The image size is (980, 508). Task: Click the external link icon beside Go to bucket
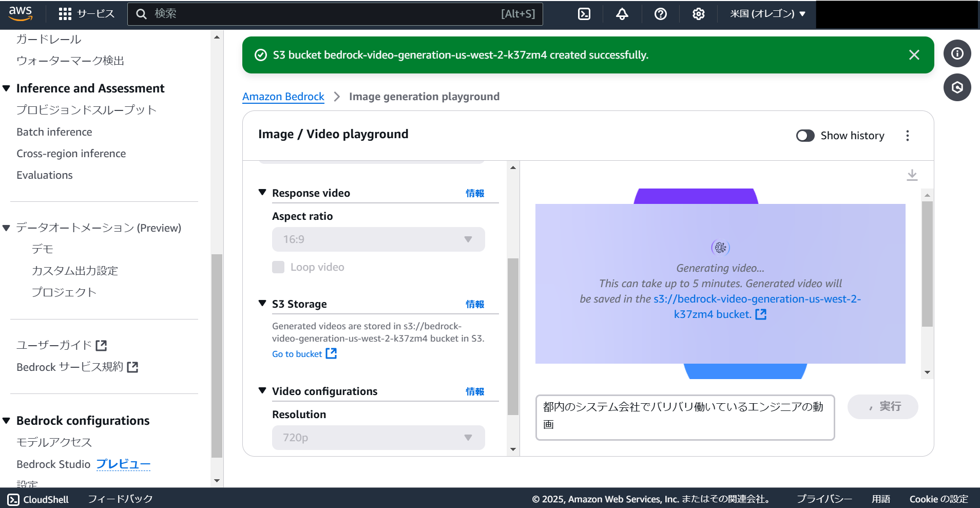pyautogui.click(x=332, y=353)
